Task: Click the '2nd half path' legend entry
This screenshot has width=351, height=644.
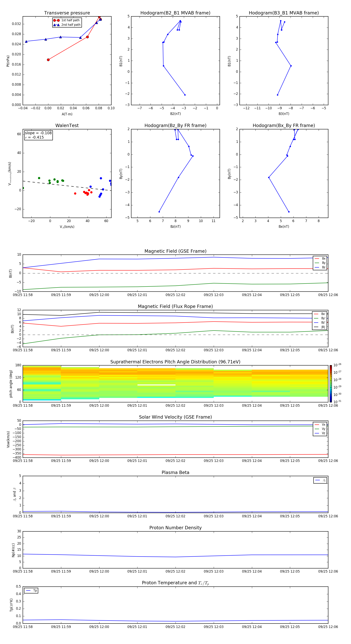Action: [67, 25]
